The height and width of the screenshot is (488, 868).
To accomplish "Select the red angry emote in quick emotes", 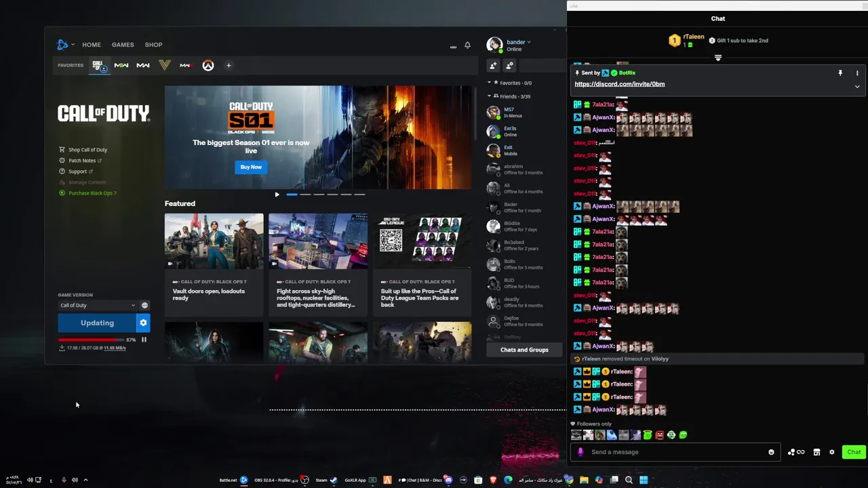I will [x=659, y=435].
